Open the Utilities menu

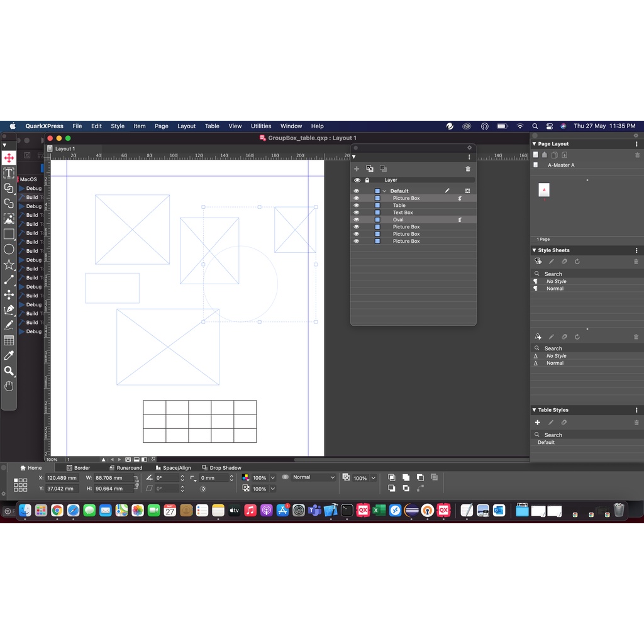coord(261,126)
